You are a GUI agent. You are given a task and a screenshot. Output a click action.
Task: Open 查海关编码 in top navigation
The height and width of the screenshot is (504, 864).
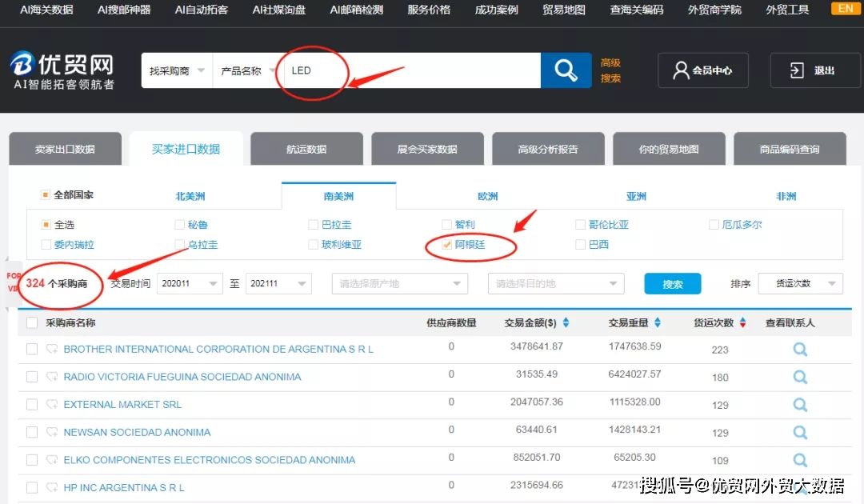pyautogui.click(x=637, y=10)
